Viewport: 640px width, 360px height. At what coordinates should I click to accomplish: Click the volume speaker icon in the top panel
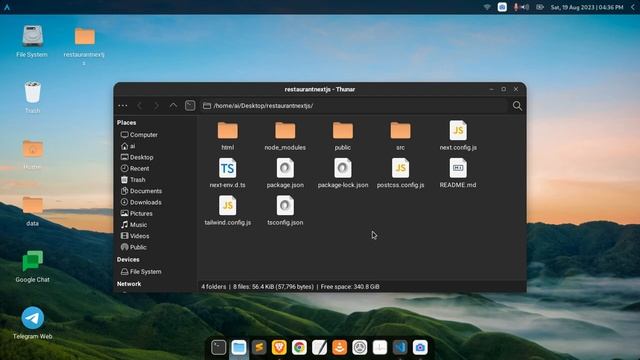[525, 7]
